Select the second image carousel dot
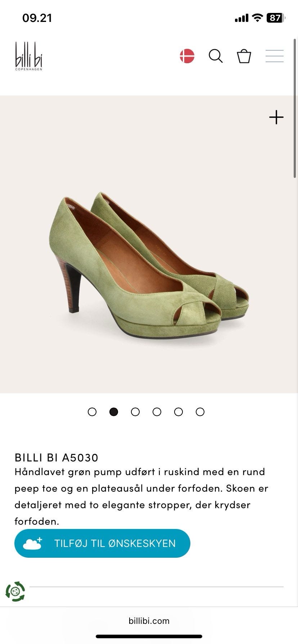This screenshot has height=644, width=298. point(114,412)
